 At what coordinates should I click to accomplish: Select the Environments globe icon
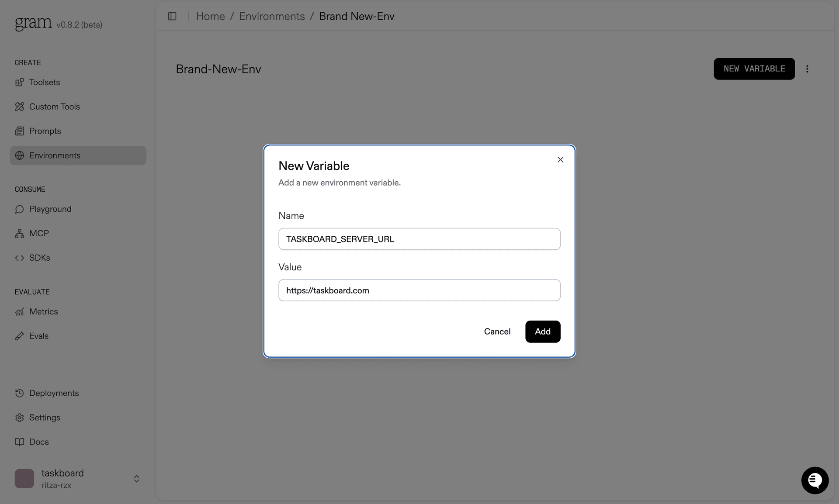19,155
